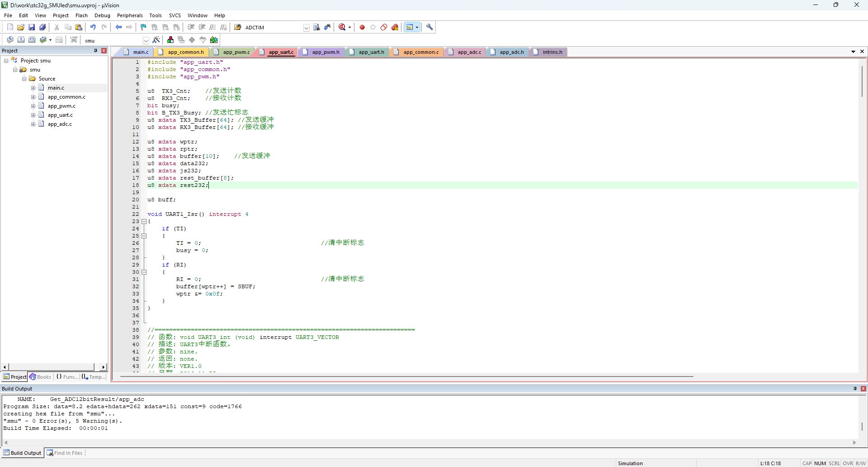This screenshot has width=868, height=467.
Task: Unindent the selected lines
Action: [202, 27]
